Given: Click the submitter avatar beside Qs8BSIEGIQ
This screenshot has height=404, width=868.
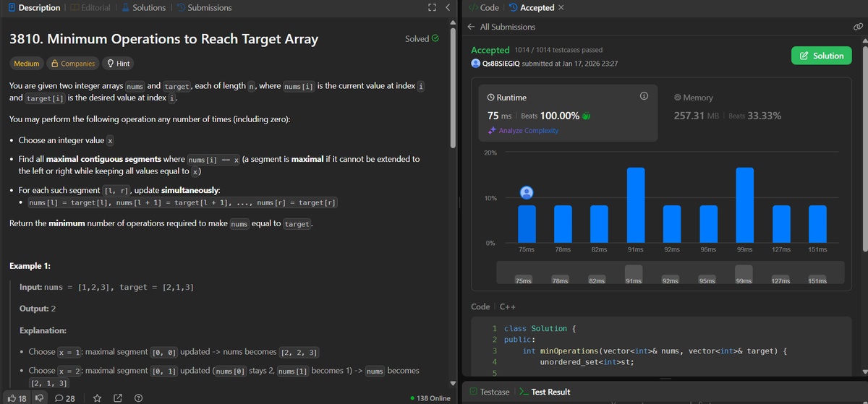Looking at the screenshot, I should click(475, 64).
